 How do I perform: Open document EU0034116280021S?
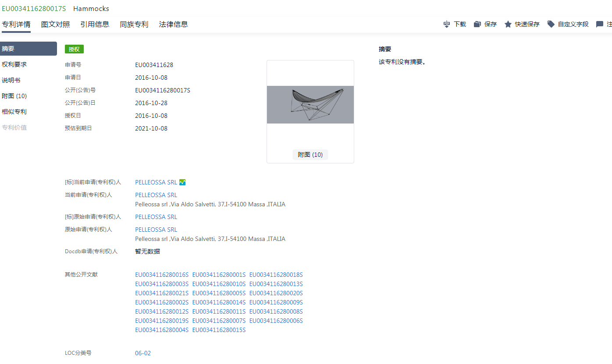coord(162,293)
